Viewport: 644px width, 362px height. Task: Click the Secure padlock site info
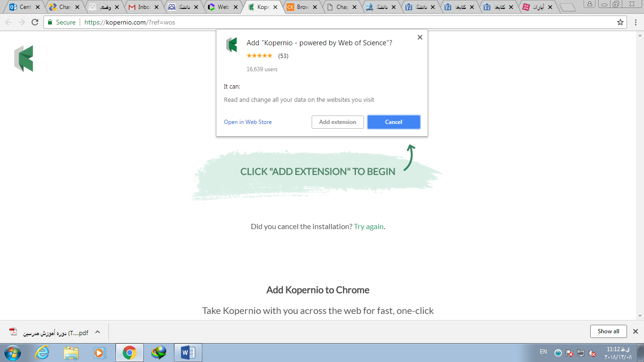click(x=61, y=22)
